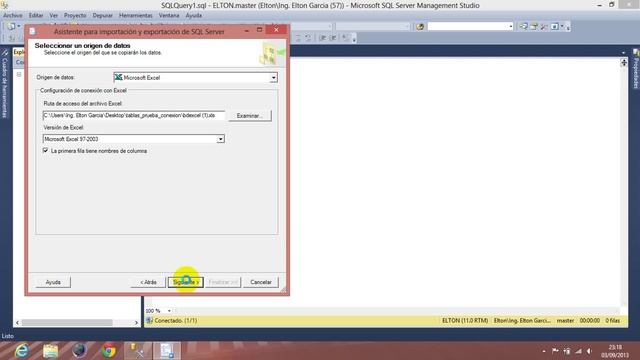Click the wizard title bar document icon
Screen dimensions: 640x360
(x=33, y=31)
